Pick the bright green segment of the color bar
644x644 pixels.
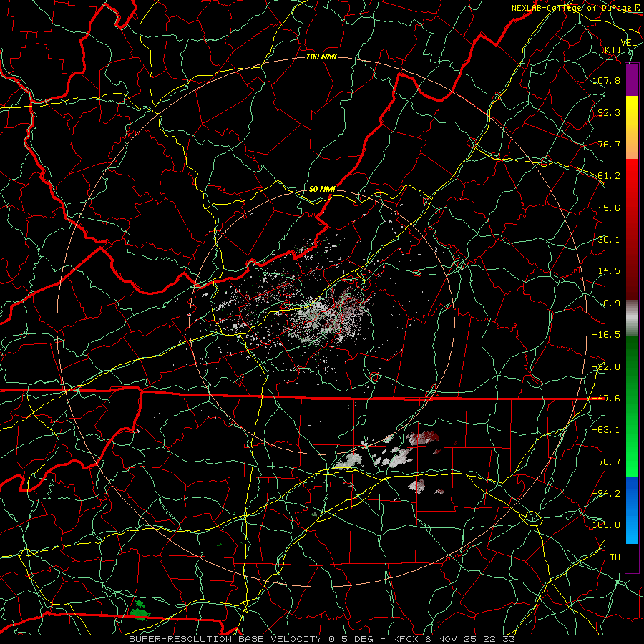point(632,456)
